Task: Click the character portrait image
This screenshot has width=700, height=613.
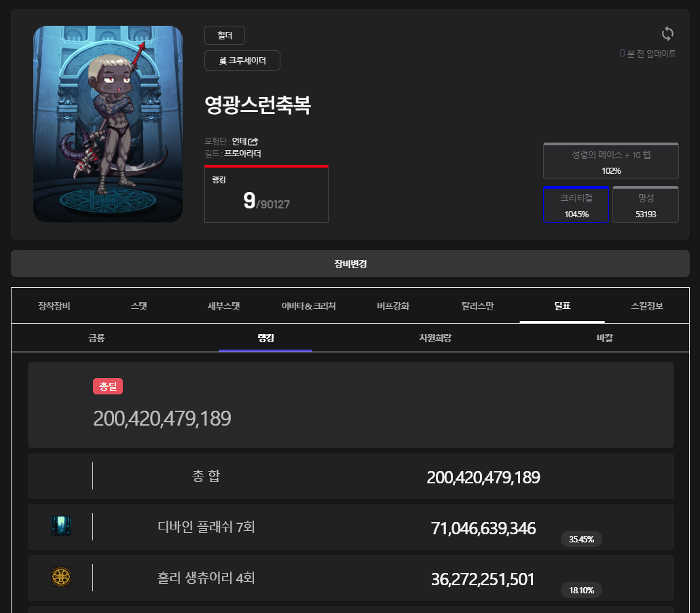Action: point(108,124)
